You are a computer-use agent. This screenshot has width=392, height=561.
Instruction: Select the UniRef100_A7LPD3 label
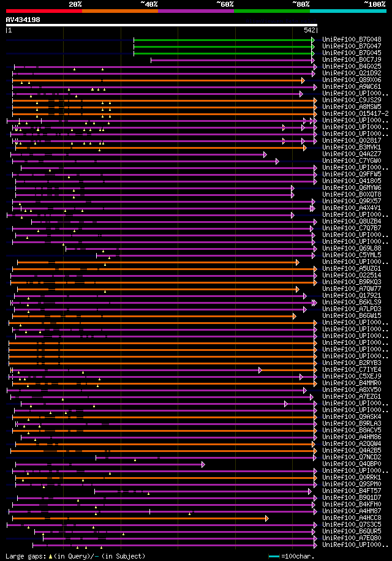352,309
